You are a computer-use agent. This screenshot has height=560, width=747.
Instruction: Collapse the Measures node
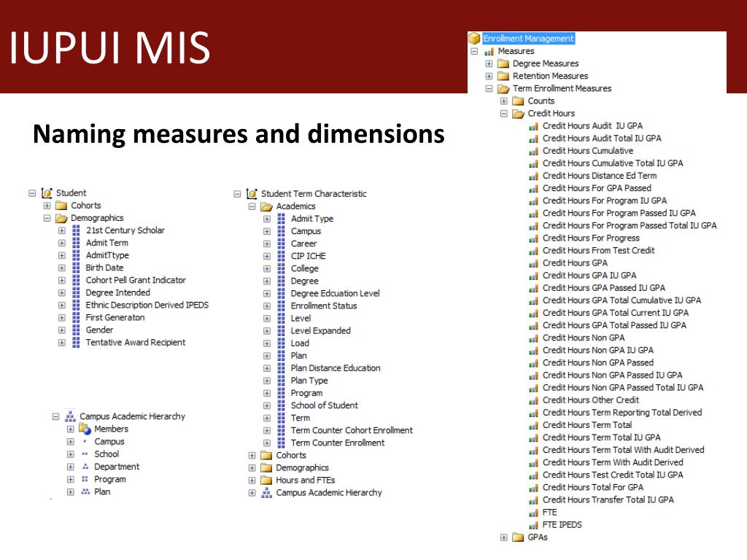click(474, 51)
